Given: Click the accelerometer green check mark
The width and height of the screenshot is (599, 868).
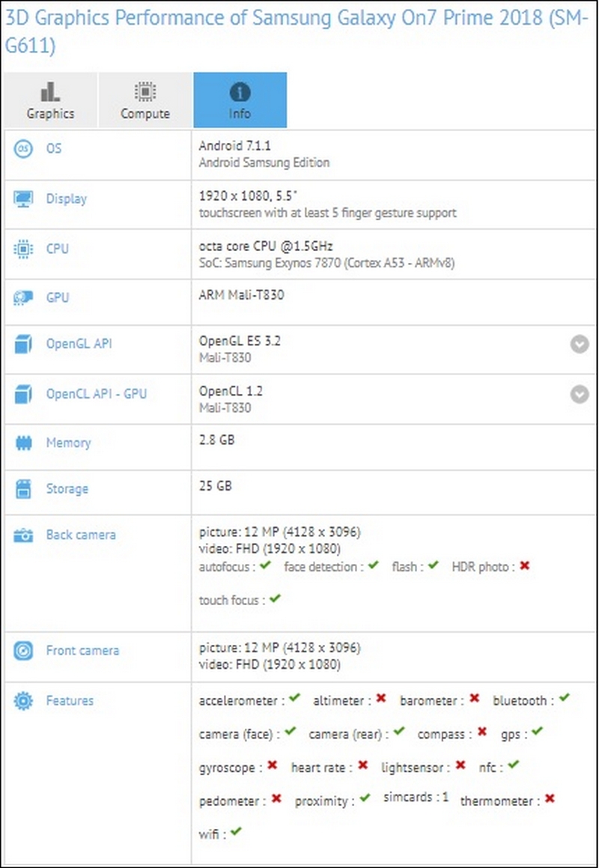Looking at the screenshot, I should tap(294, 698).
